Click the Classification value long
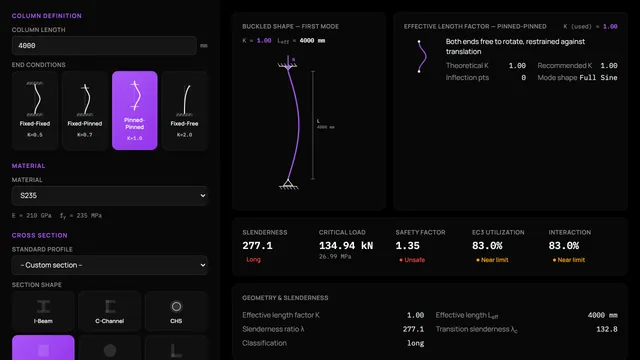Image resolution: width=640 pixels, height=360 pixels. 416,343
